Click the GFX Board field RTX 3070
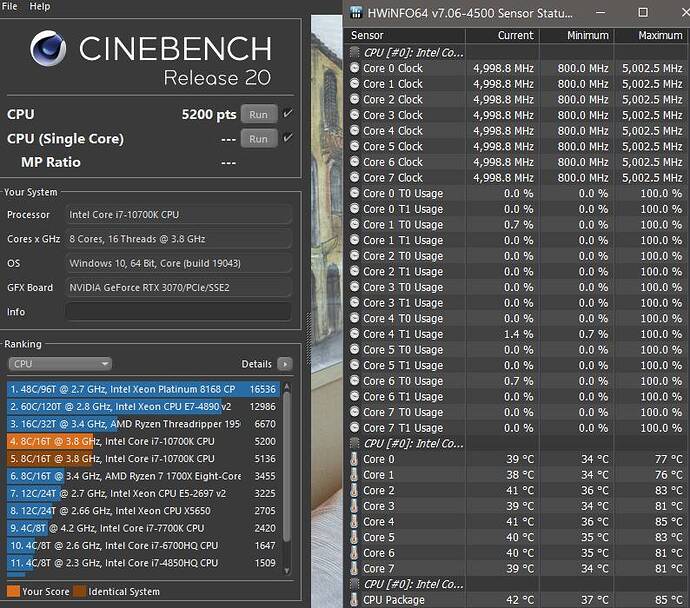 (178, 287)
